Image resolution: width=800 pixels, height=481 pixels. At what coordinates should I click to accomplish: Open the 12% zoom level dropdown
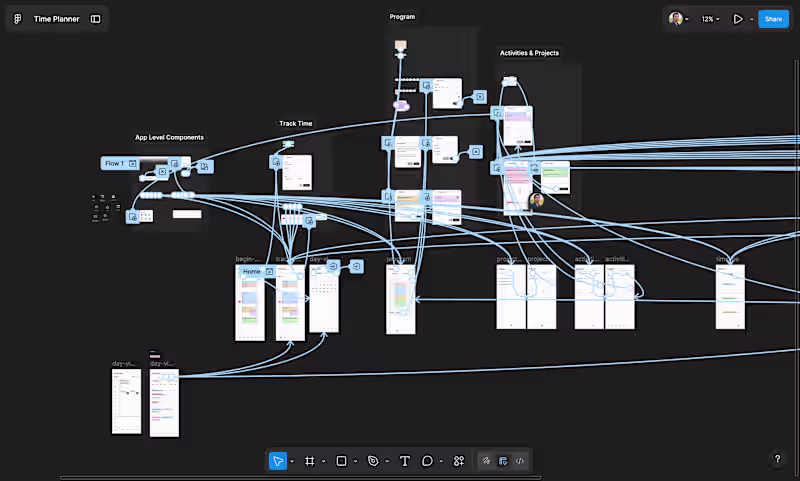[x=710, y=19]
